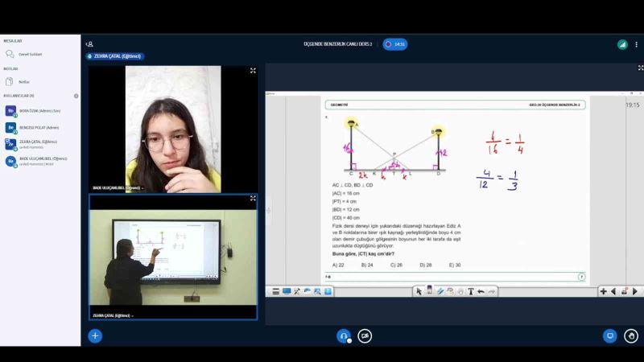This screenshot has width=644, height=362.
Task: Click the recording timer indicator
Action: click(x=395, y=44)
